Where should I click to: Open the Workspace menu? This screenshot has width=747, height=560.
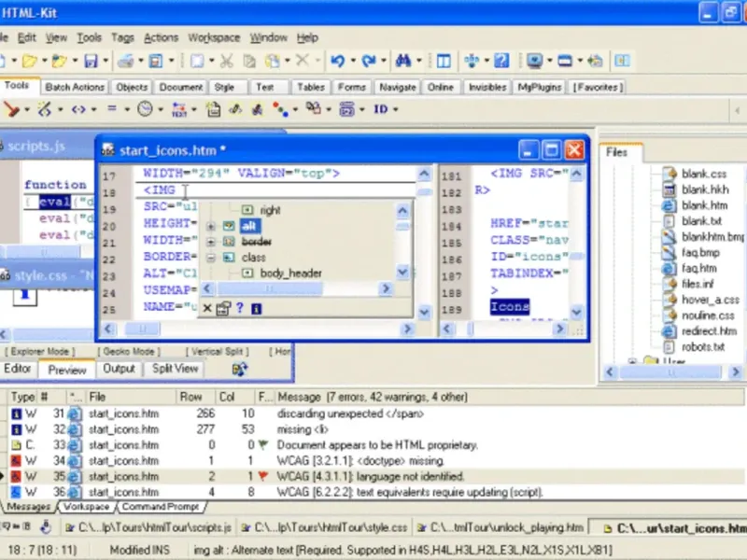[x=214, y=37]
